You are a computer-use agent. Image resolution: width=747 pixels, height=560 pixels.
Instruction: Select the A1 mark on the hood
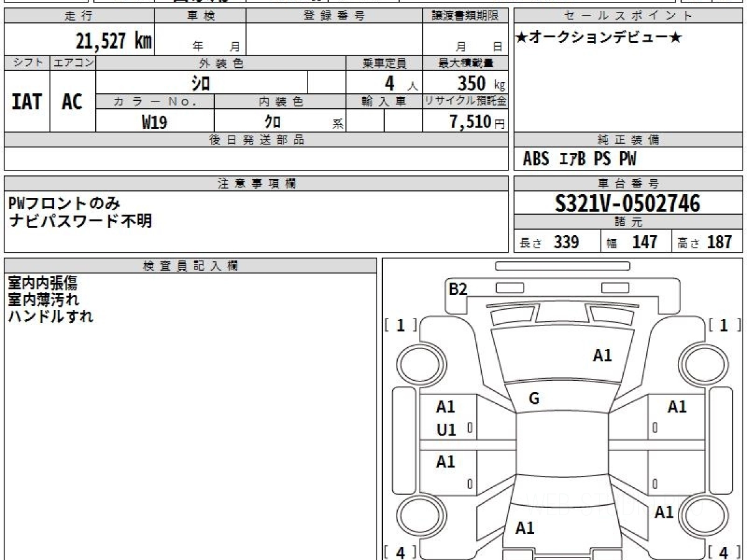click(602, 355)
